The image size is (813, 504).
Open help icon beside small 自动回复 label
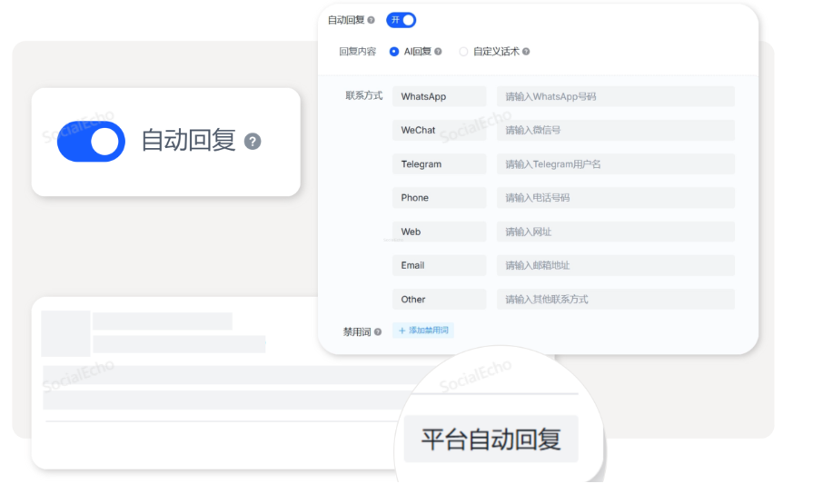tap(371, 20)
